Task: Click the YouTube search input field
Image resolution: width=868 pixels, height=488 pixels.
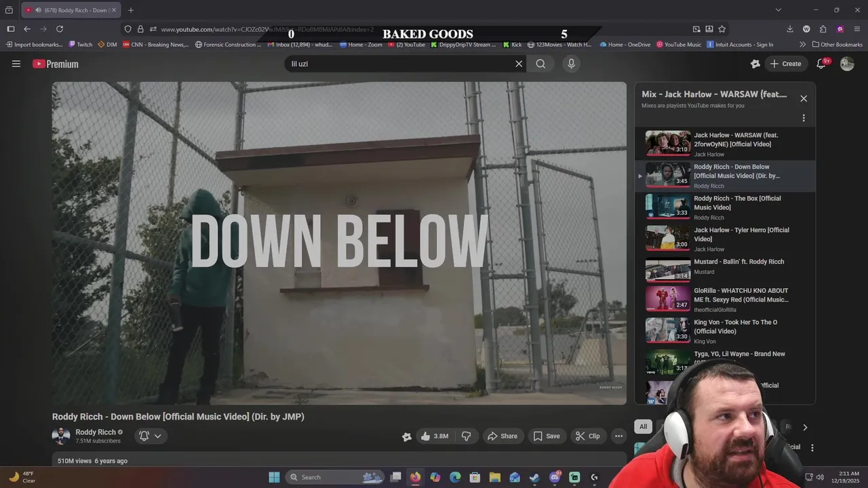Action: point(400,64)
